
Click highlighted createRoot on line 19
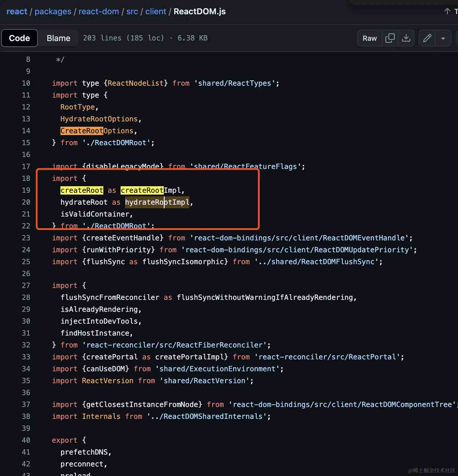click(82, 190)
